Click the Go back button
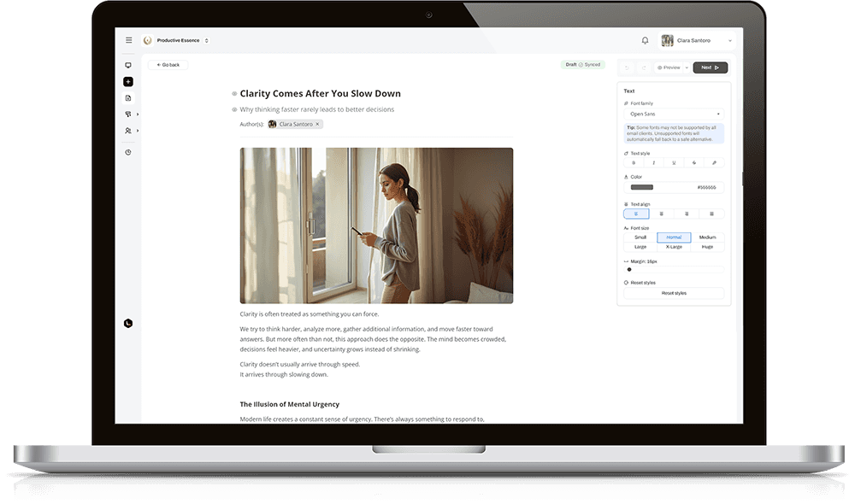Screen dimensions: 855x504 pyautogui.click(x=168, y=65)
